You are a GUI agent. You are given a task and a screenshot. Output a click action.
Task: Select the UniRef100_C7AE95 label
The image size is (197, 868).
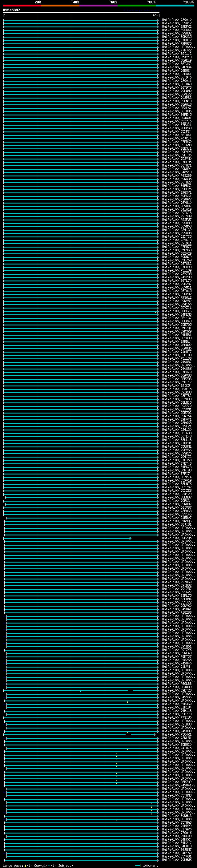click(176, 162)
